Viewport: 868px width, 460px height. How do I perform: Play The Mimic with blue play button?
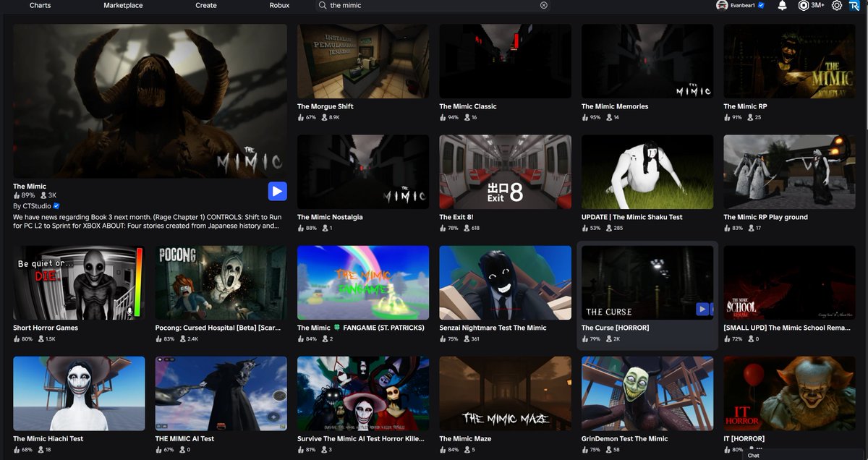click(x=278, y=191)
